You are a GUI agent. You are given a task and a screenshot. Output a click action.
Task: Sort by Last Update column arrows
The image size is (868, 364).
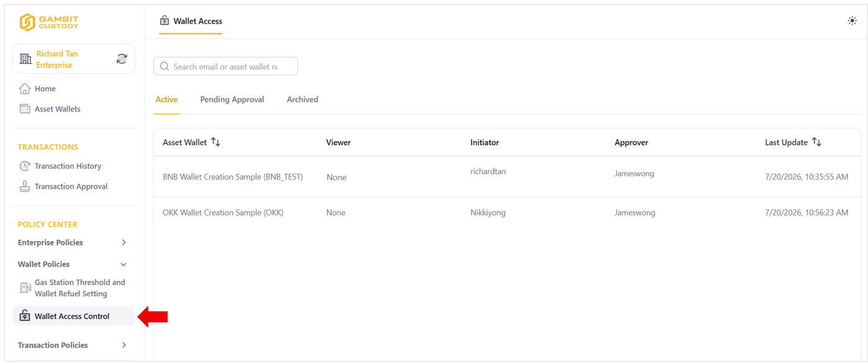tap(817, 142)
